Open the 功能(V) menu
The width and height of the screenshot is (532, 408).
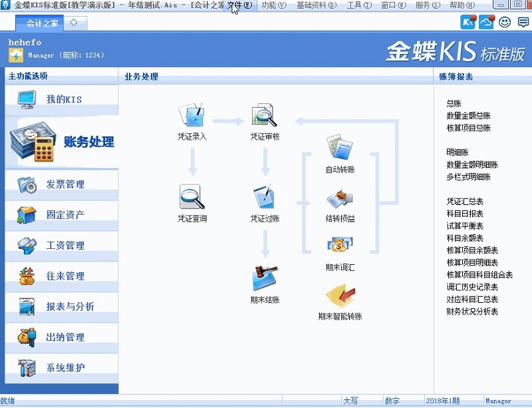click(x=273, y=5)
